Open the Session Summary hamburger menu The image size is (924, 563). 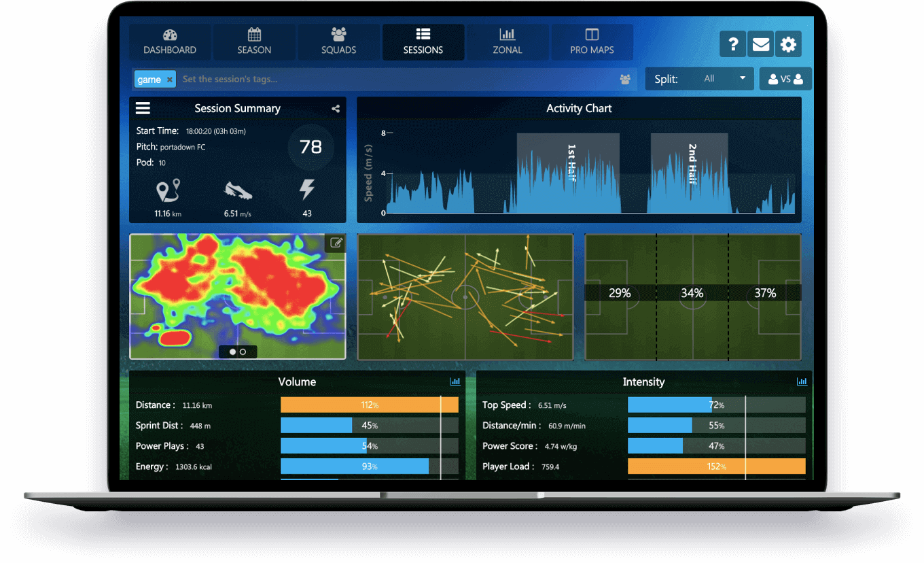pyautogui.click(x=143, y=108)
